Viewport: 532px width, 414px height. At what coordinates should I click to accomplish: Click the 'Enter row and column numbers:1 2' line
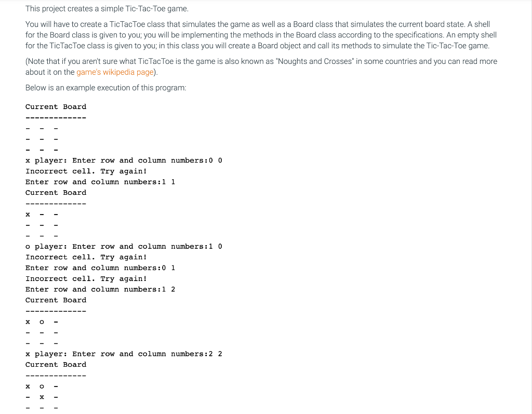pyautogui.click(x=100, y=289)
